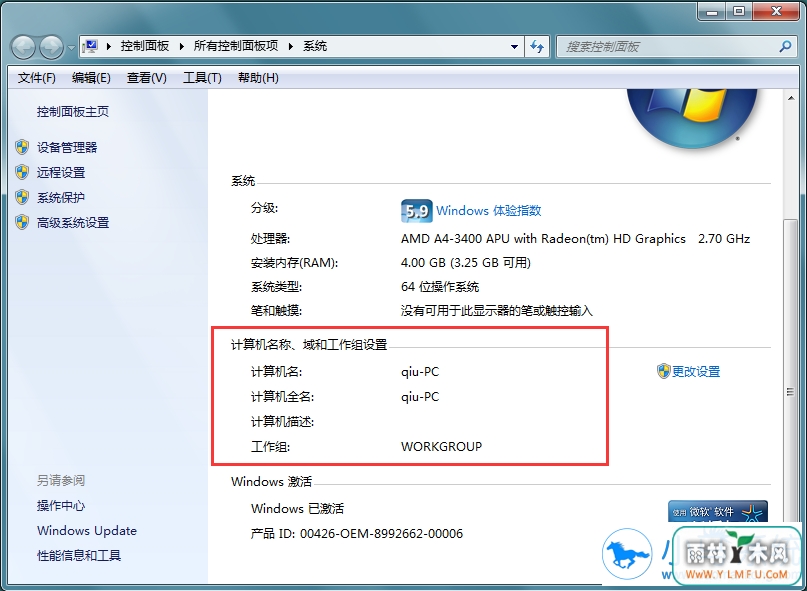807x591 pixels.
Task: Click the product ID 00426-OEM-8992662-00006
Action: click(381, 533)
